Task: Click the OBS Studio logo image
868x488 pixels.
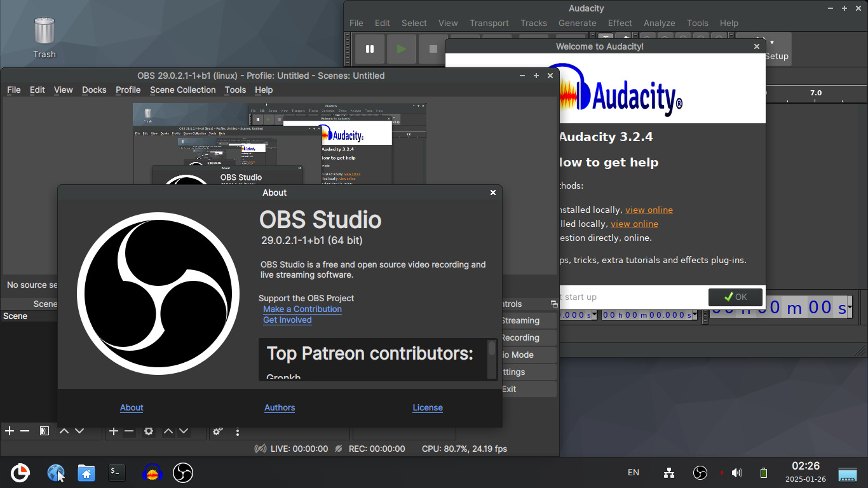Action: tap(158, 294)
